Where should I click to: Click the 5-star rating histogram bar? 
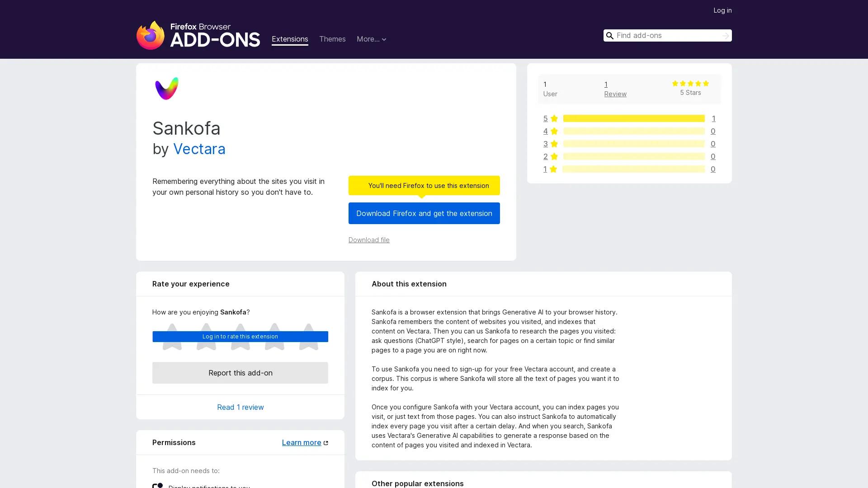[634, 118]
